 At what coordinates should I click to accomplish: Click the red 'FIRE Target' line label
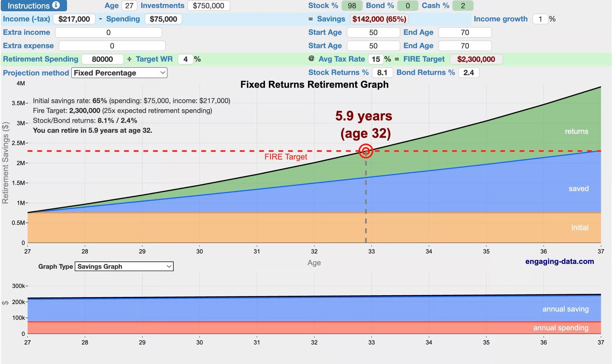coord(286,157)
